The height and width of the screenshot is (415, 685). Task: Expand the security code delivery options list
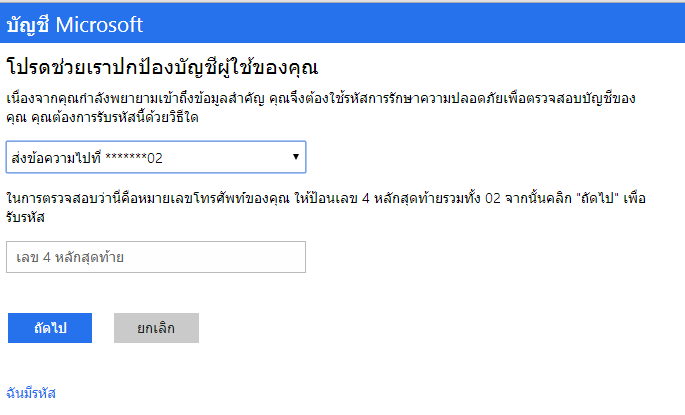(x=156, y=157)
